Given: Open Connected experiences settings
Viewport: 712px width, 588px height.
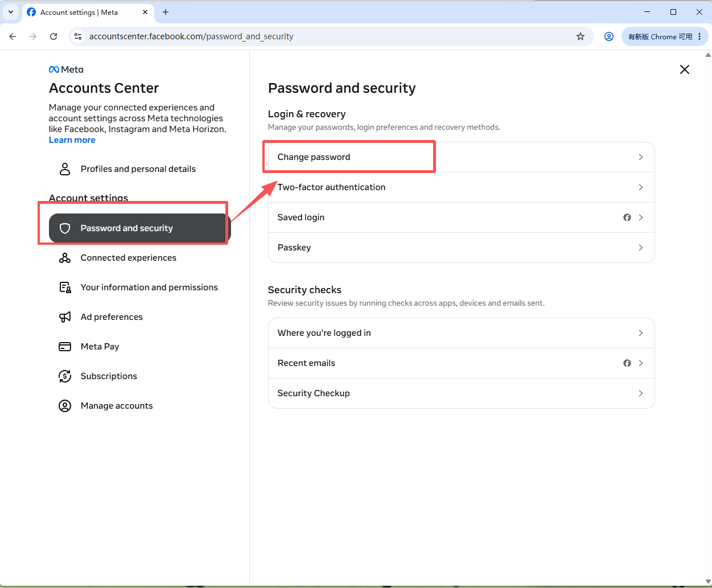Looking at the screenshot, I should coord(140,258).
